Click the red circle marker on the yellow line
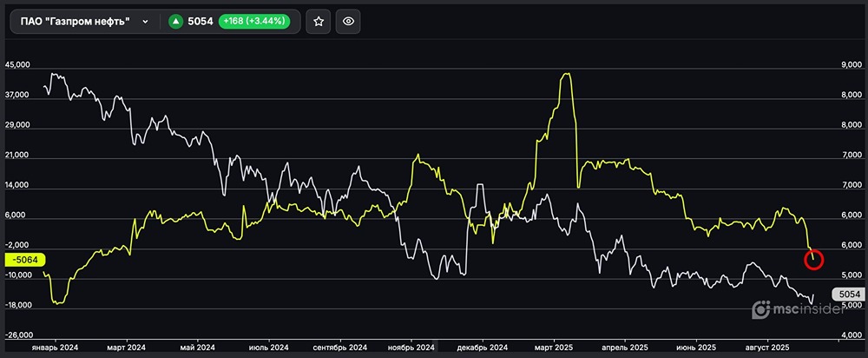Viewport: 868px width, 358px height. point(814,258)
